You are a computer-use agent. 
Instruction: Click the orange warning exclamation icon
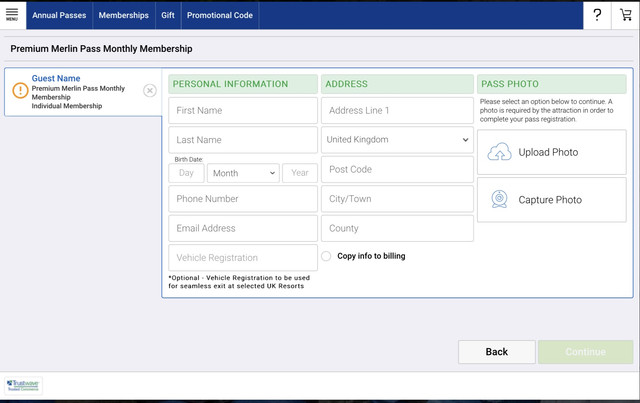(20, 91)
